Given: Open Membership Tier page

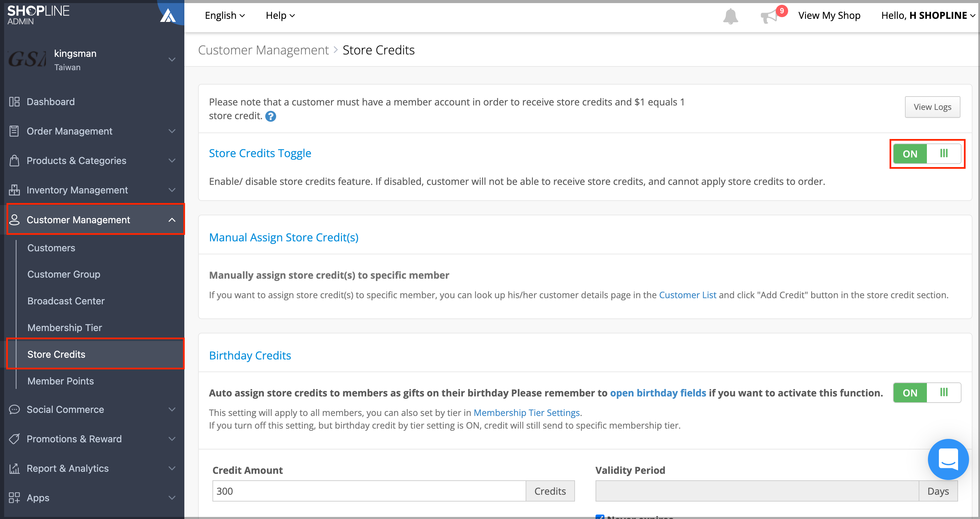Looking at the screenshot, I should point(64,327).
